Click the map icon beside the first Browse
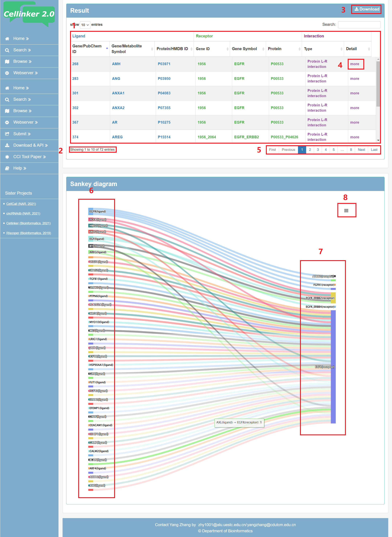 [7, 62]
